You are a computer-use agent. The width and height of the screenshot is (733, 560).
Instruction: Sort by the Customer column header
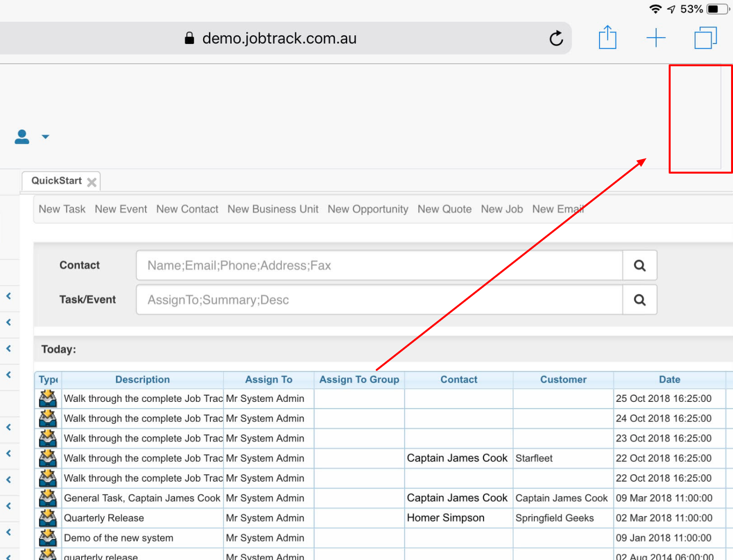click(563, 380)
